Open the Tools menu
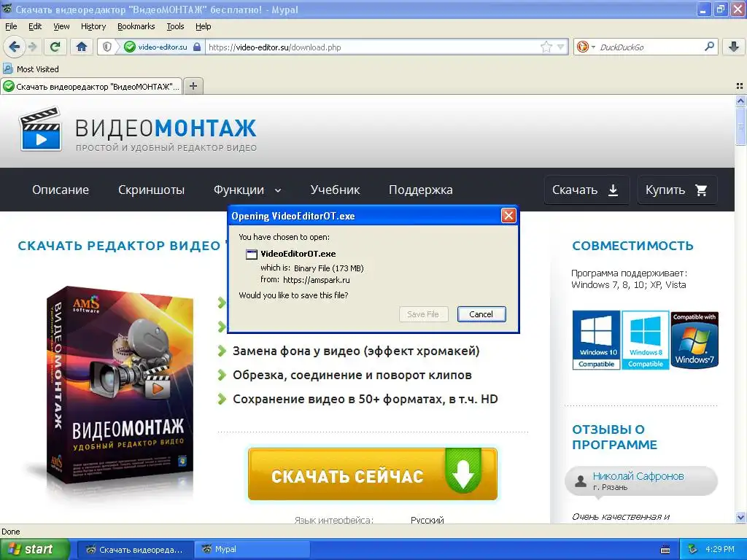This screenshot has width=747, height=560. pos(175,26)
